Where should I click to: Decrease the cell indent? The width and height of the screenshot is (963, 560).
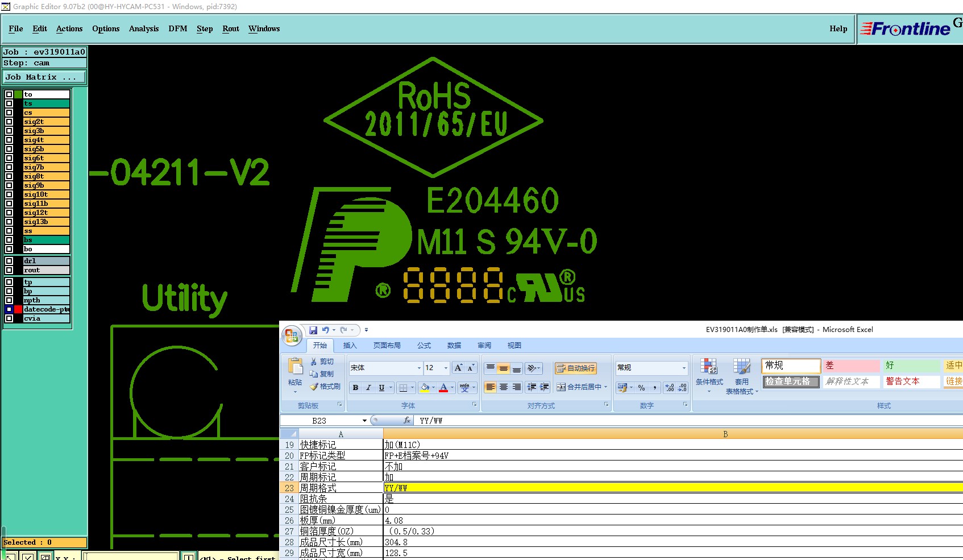coord(532,387)
